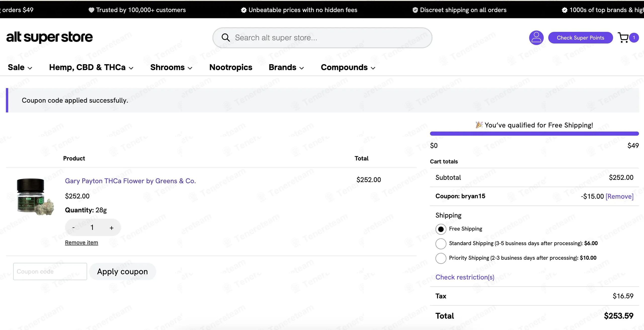
Task: Click the Quantity: 28g text
Action: click(x=86, y=210)
